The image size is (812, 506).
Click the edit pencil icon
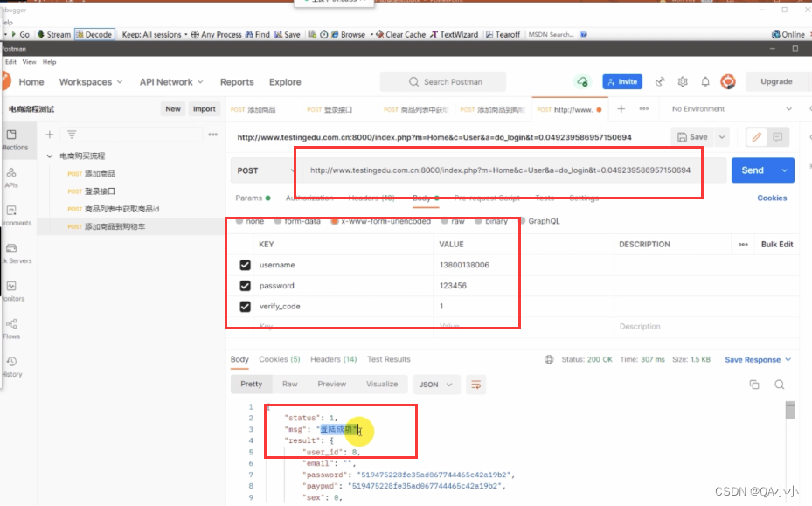click(x=757, y=137)
